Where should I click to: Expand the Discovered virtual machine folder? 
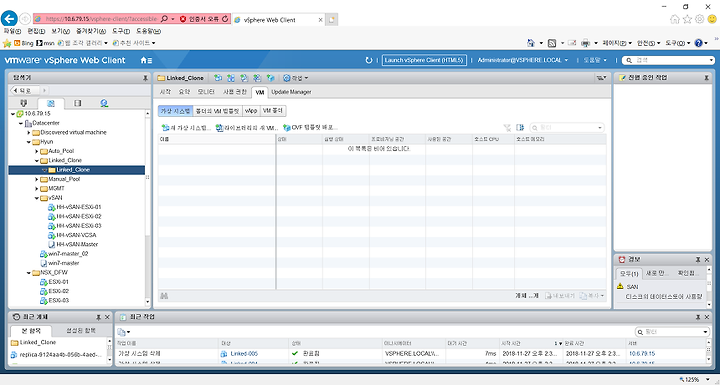[28, 132]
